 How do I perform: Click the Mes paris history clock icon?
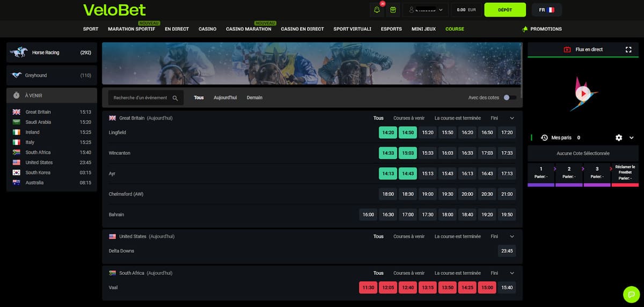[544, 138]
